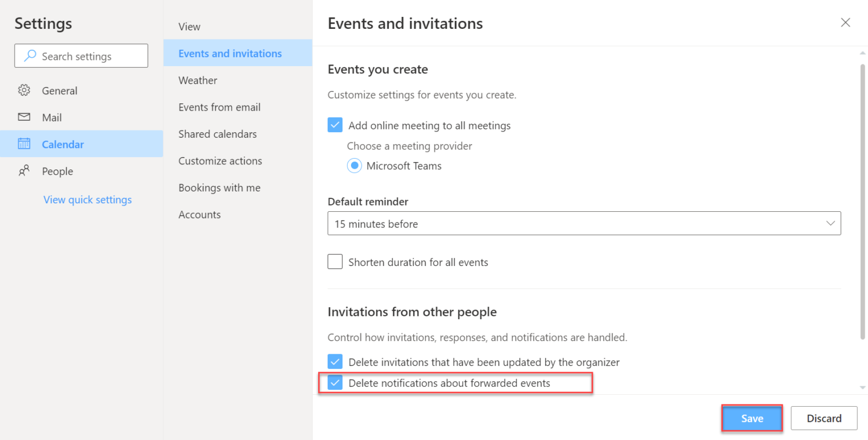
Task: Open the View calendar settings
Action: pos(238,27)
